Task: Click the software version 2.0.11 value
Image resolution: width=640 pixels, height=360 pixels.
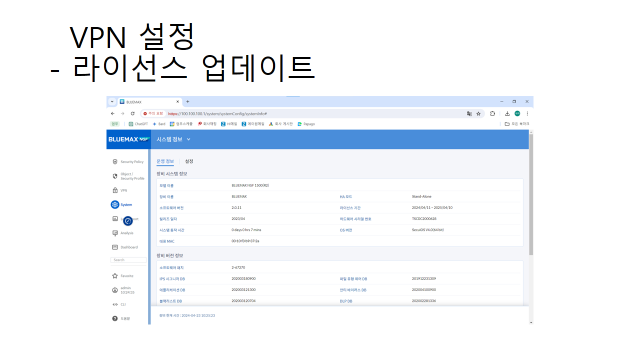Action: [236, 208]
